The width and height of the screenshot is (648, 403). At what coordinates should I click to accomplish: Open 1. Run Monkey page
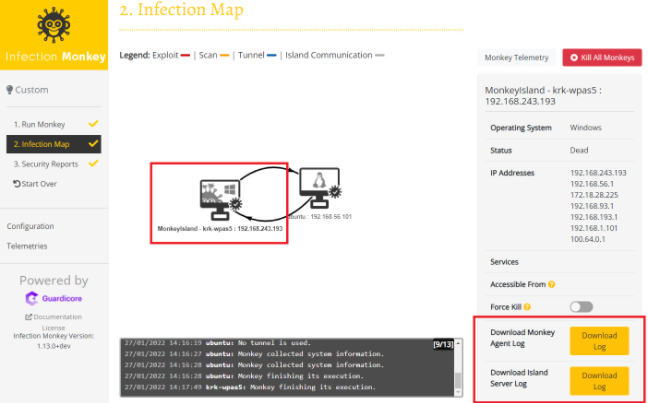click(x=54, y=124)
